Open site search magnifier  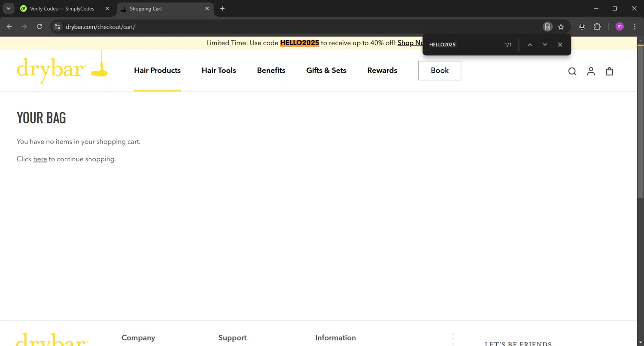click(572, 71)
